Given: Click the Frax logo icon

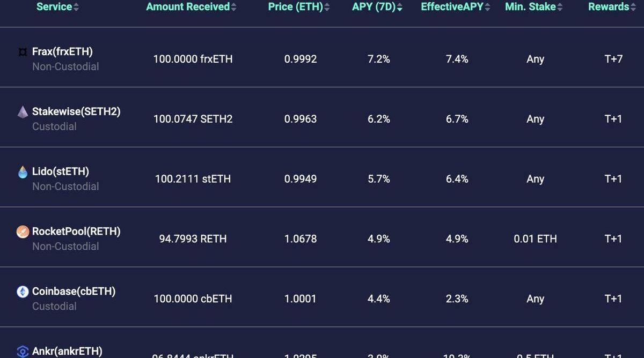Looking at the screenshot, I should pos(23,52).
